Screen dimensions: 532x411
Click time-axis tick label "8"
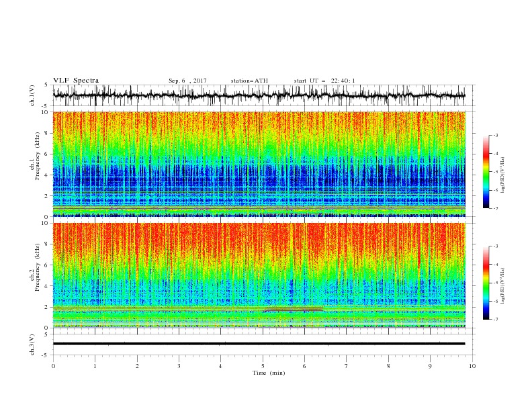[388, 366]
